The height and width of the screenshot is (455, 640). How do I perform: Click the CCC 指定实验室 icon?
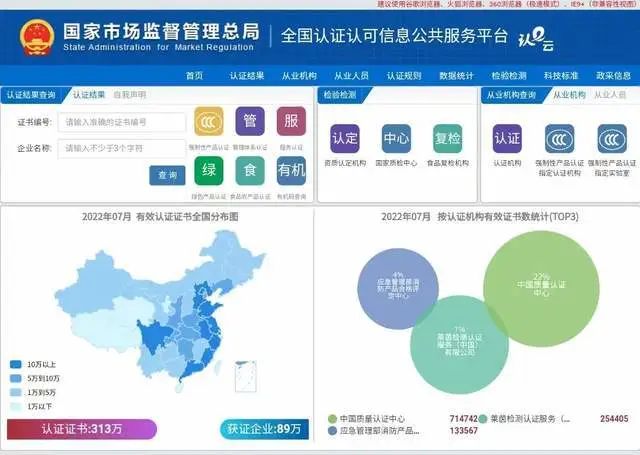click(611, 138)
